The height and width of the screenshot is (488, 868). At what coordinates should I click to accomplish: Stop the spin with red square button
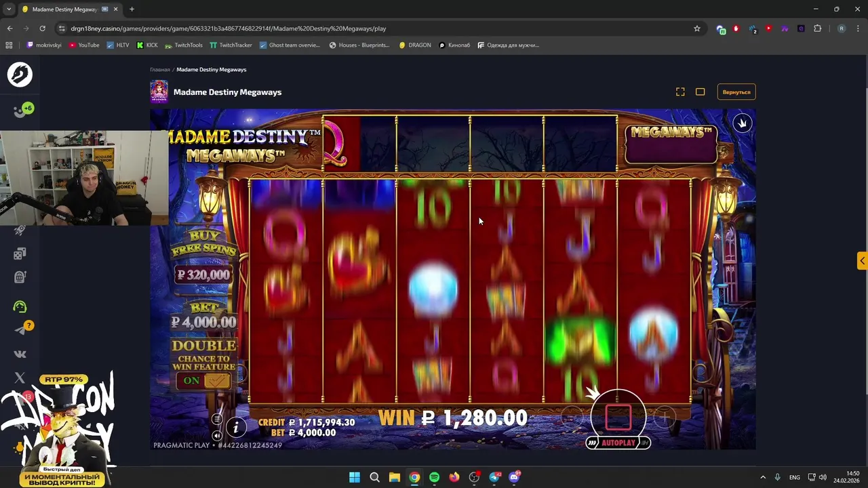click(x=618, y=417)
